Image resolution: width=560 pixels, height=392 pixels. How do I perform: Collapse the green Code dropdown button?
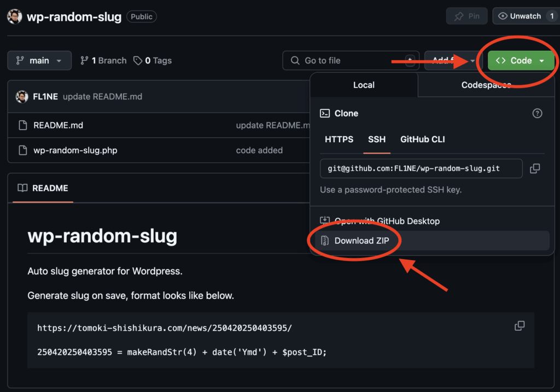tap(521, 61)
